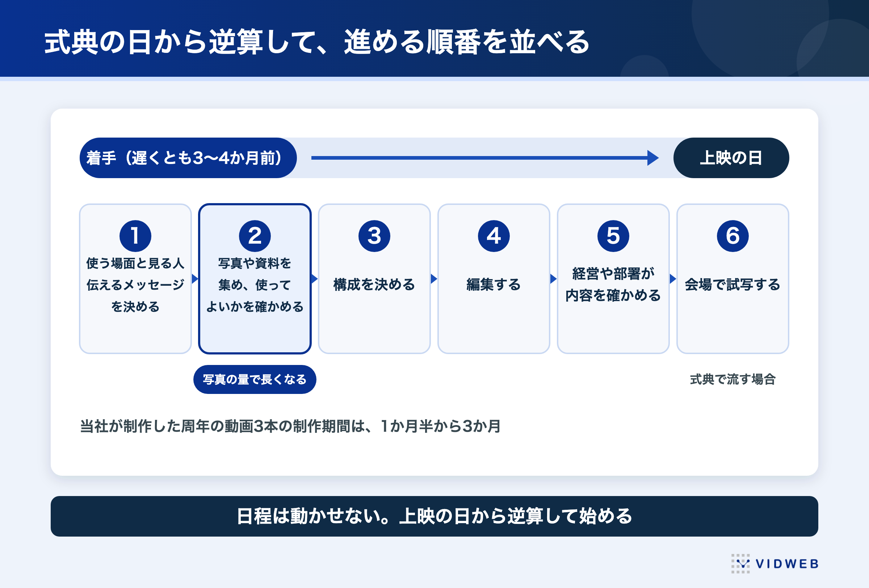Click the text 写真や資料を集め

click(x=255, y=274)
